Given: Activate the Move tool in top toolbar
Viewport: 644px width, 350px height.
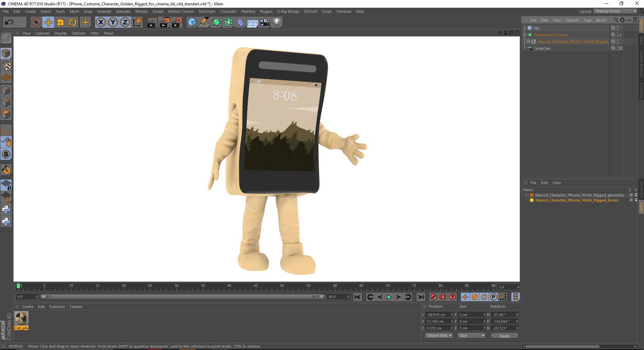Looking at the screenshot, I should [48, 23].
